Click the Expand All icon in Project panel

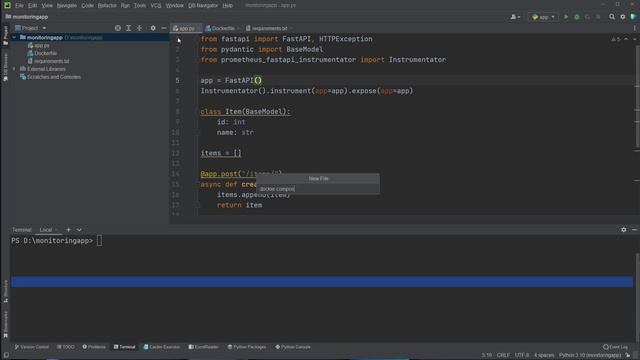pos(129,28)
